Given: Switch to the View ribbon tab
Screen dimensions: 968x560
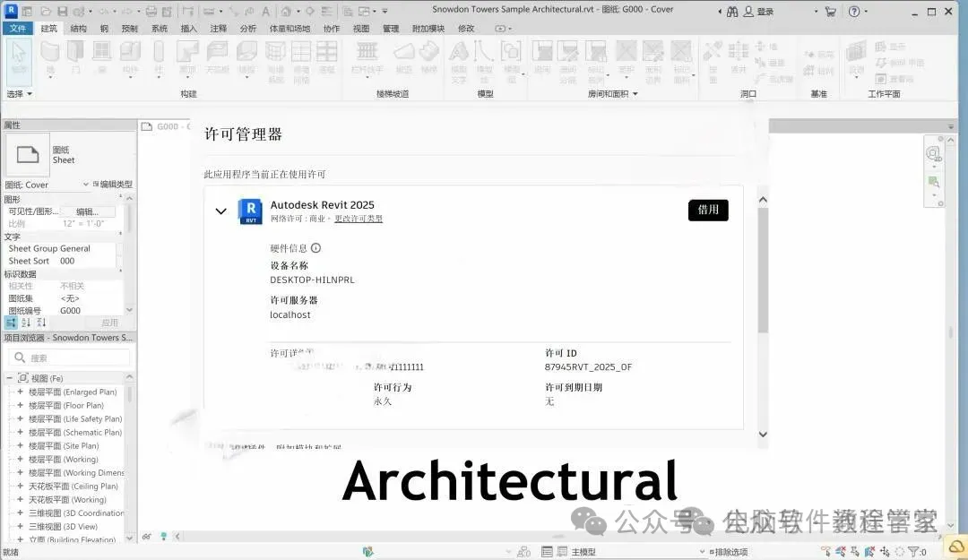Looking at the screenshot, I should click(361, 29).
